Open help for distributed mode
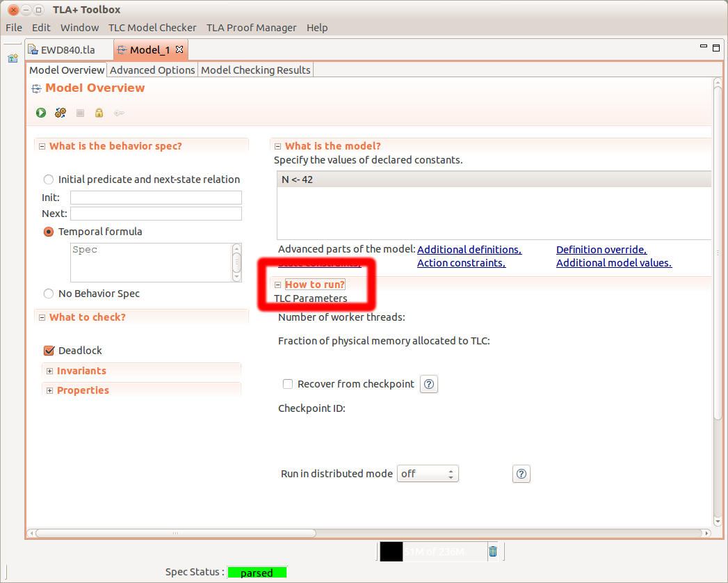 [x=521, y=474]
